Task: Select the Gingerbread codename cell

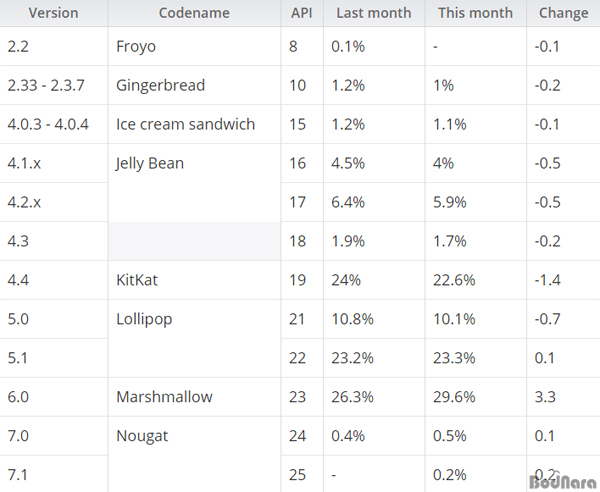Action: click(x=194, y=85)
